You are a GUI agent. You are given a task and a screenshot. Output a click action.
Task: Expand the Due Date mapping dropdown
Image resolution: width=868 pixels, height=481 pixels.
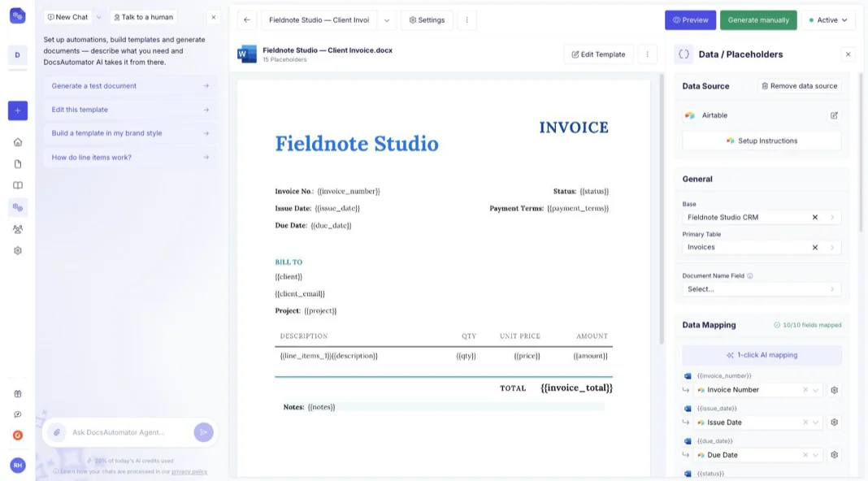pyautogui.click(x=815, y=455)
